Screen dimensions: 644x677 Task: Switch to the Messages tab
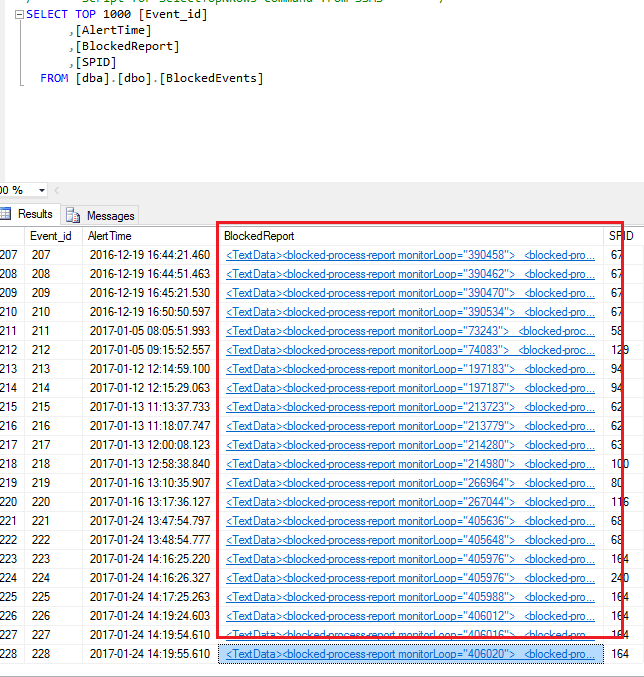(110, 215)
